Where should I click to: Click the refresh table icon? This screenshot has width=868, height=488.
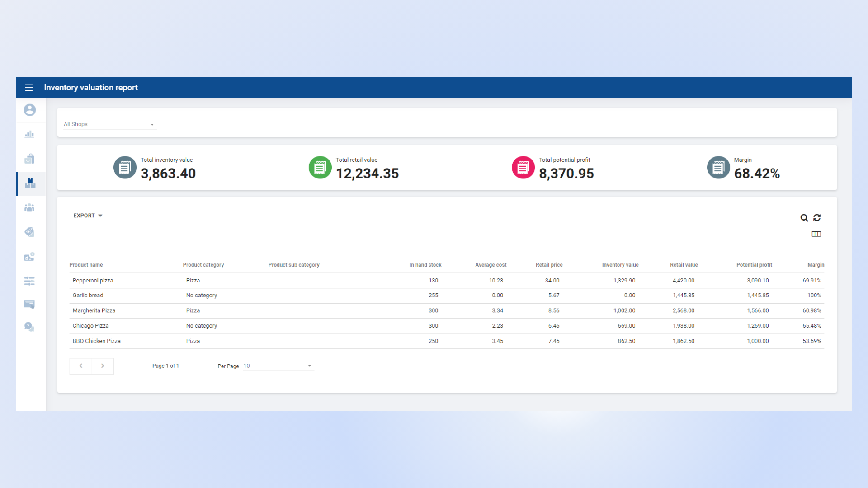point(817,218)
